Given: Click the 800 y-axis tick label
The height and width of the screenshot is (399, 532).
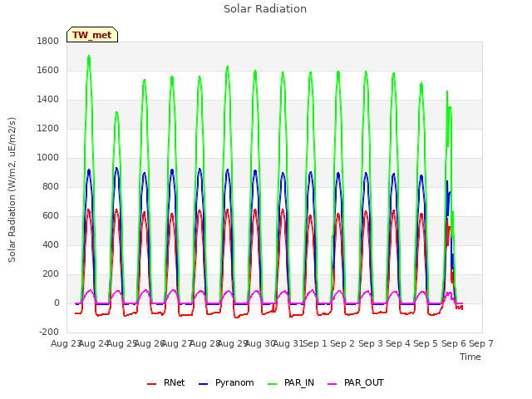Looking at the screenshot, I should 51,186.
